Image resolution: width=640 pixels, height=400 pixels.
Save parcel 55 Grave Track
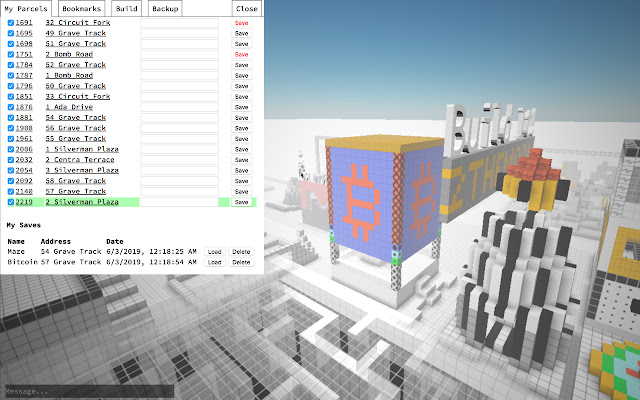241,139
